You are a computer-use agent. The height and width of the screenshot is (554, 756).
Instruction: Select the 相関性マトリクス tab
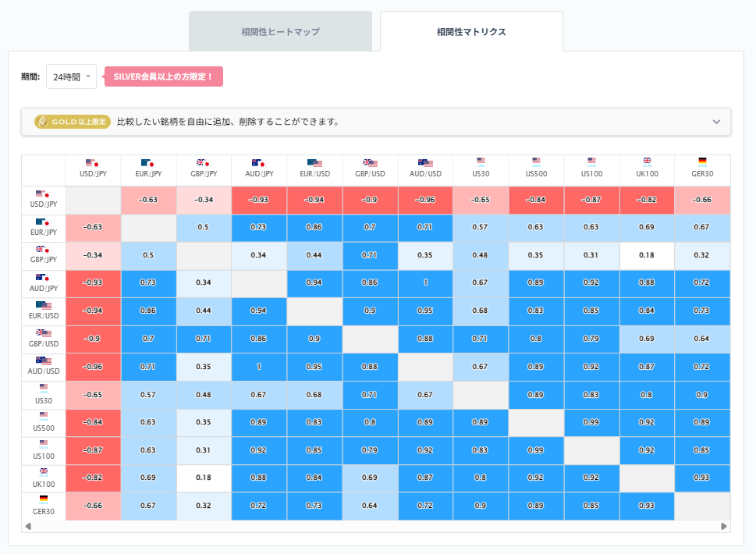(x=470, y=31)
